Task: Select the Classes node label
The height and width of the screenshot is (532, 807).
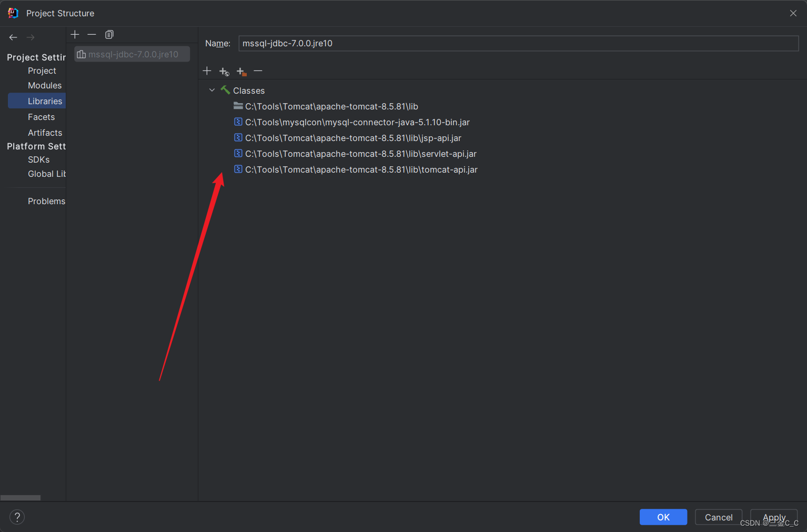Action: point(249,91)
